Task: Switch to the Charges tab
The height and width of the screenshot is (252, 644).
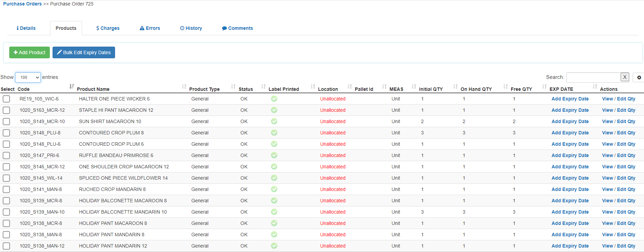Action: click(108, 28)
